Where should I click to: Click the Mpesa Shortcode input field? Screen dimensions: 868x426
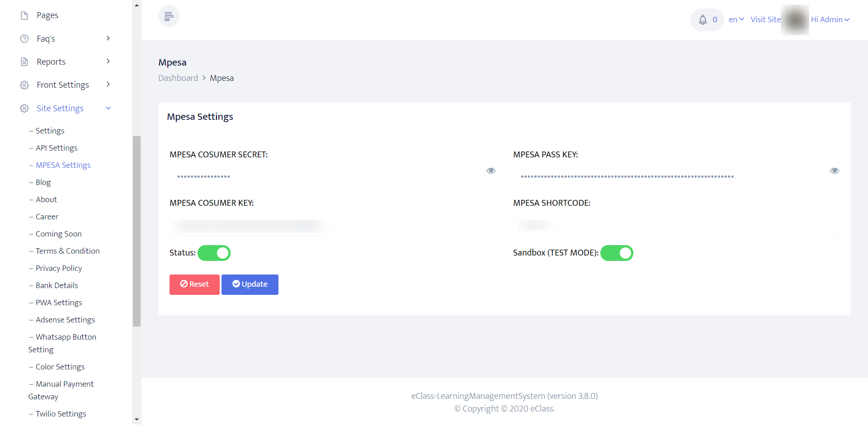pyautogui.click(x=676, y=225)
